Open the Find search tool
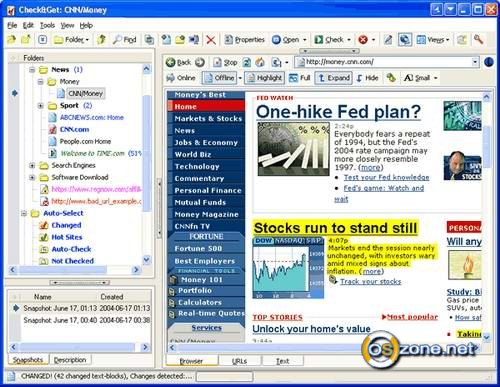Viewport: 500px width, 387px height. 124,40
